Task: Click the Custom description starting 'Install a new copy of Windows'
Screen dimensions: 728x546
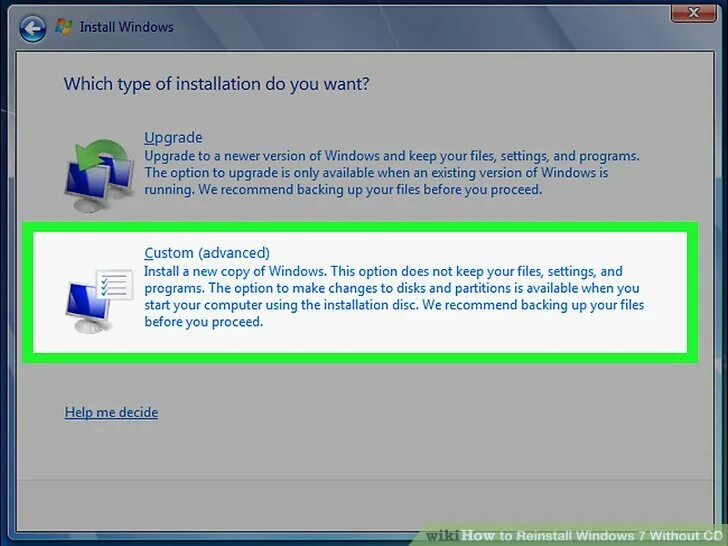Action: [x=394, y=296]
